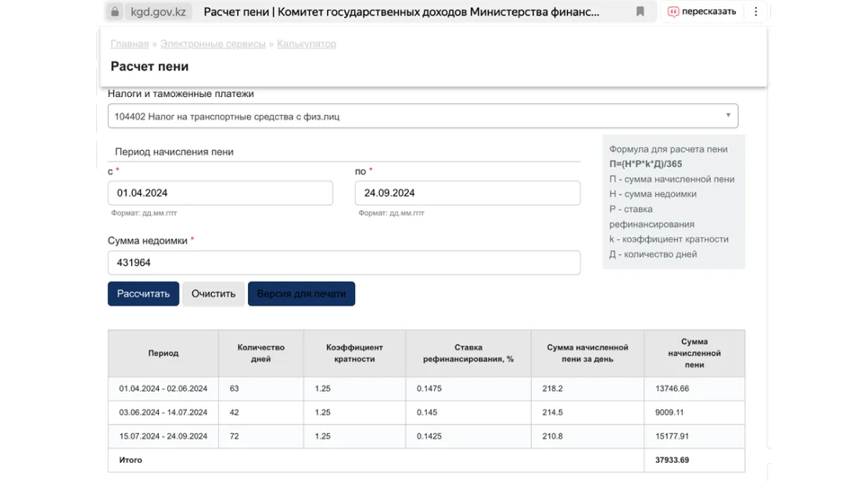868x481 pixels.
Task: Click the Очистить button
Action: [213, 294]
